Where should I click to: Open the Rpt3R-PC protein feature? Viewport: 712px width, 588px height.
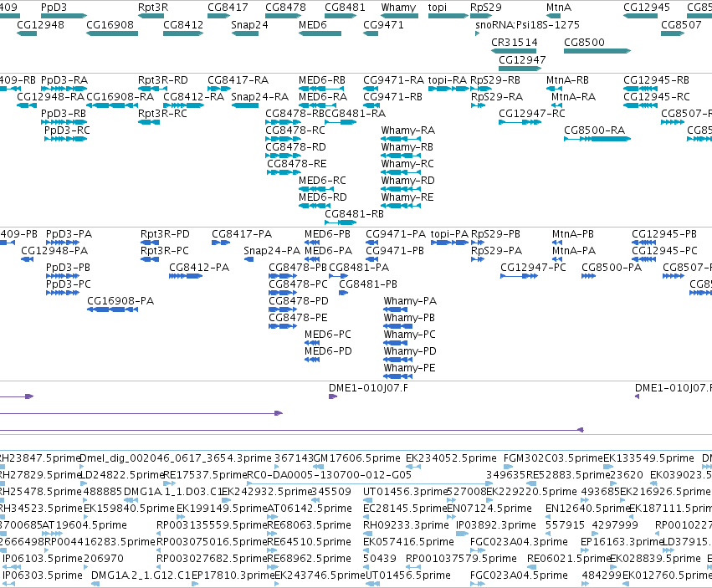pyautogui.click(x=150, y=259)
